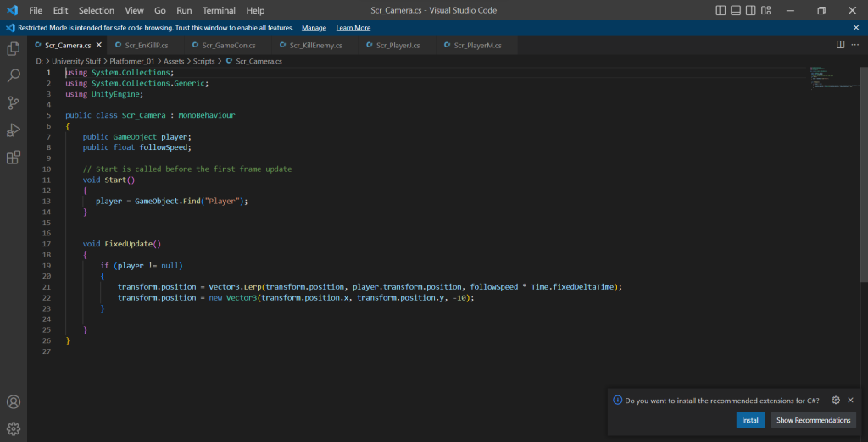This screenshot has width=868, height=442.
Task: Open the Manage gear in activity bar
Action: pyautogui.click(x=14, y=428)
